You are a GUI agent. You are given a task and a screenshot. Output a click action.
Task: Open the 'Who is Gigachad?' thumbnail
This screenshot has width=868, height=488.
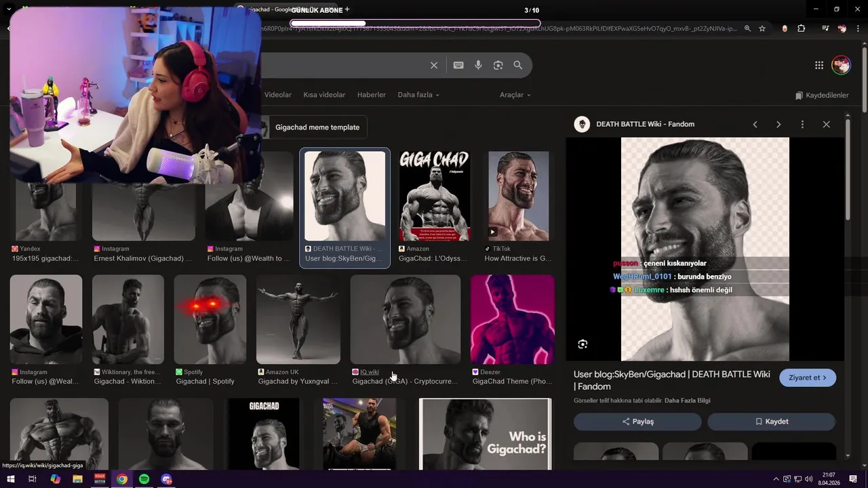[x=485, y=434]
